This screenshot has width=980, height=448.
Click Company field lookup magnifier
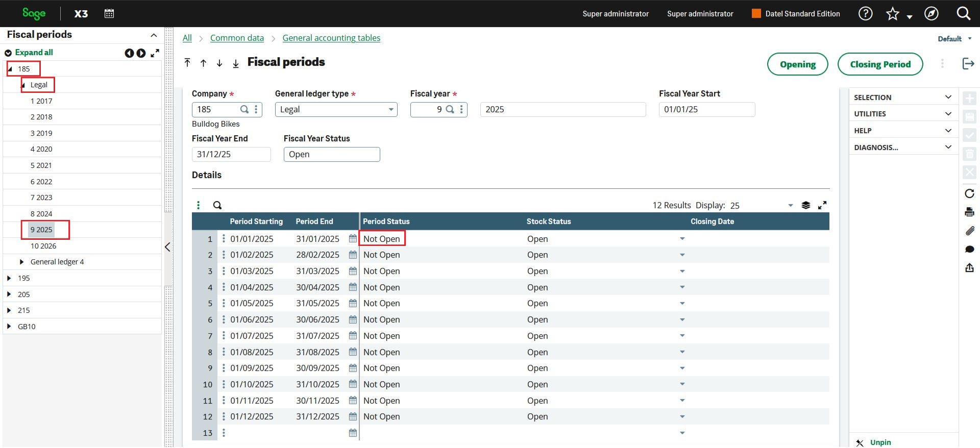coord(244,109)
